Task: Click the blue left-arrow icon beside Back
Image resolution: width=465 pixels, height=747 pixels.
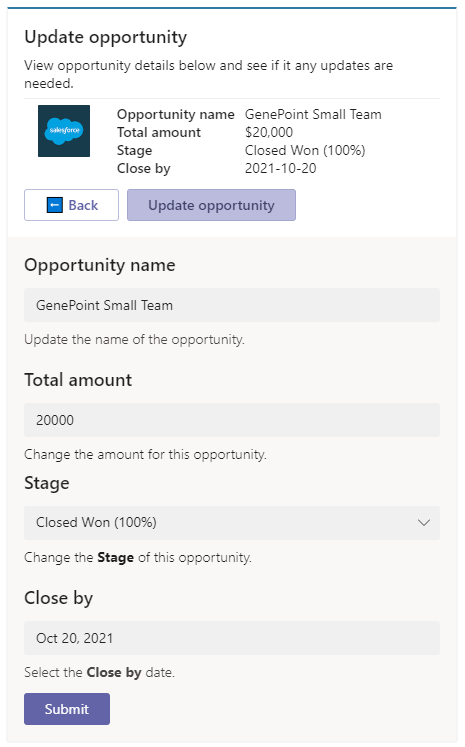Action: (x=55, y=205)
